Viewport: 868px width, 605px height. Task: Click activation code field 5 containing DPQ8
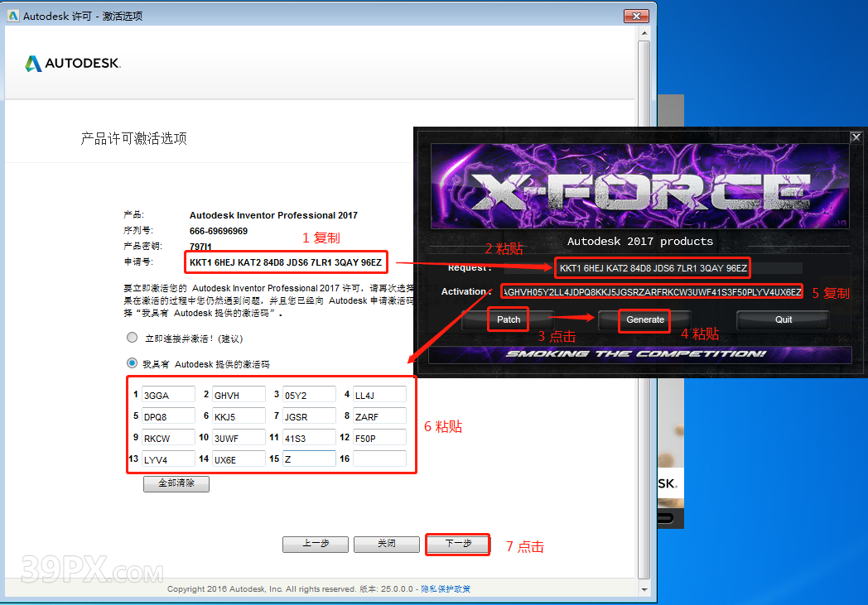168,416
